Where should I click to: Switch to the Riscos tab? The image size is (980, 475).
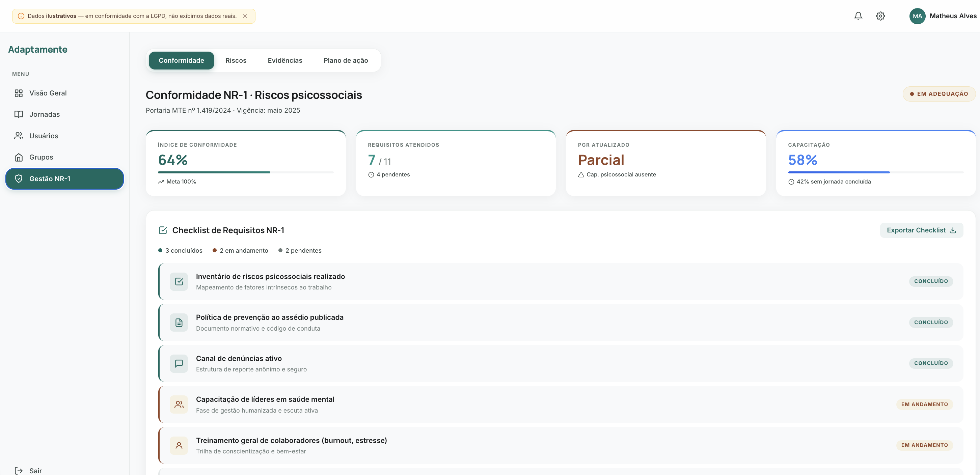click(x=236, y=60)
